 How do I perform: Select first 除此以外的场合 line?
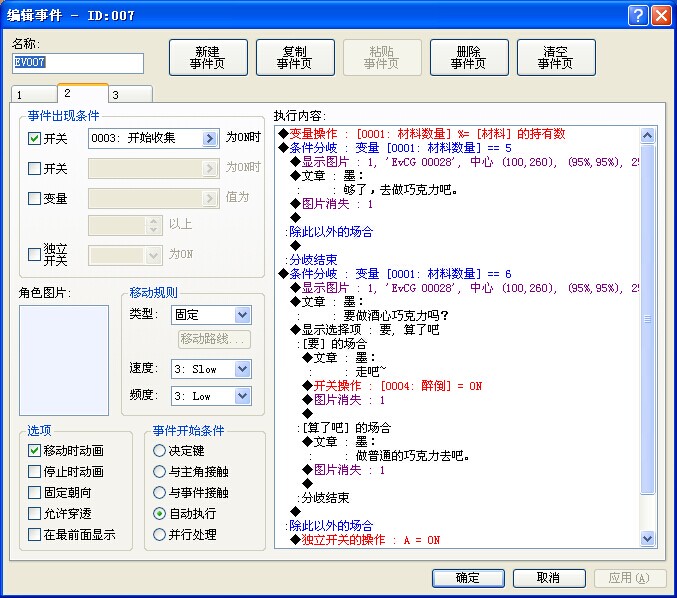(331, 232)
